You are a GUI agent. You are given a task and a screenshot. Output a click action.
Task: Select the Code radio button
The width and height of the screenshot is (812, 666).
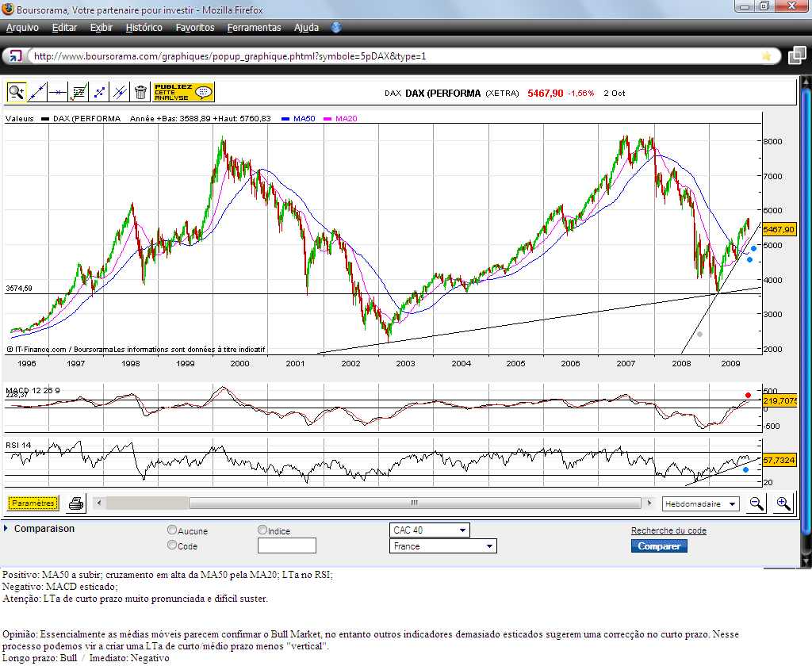(x=172, y=545)
